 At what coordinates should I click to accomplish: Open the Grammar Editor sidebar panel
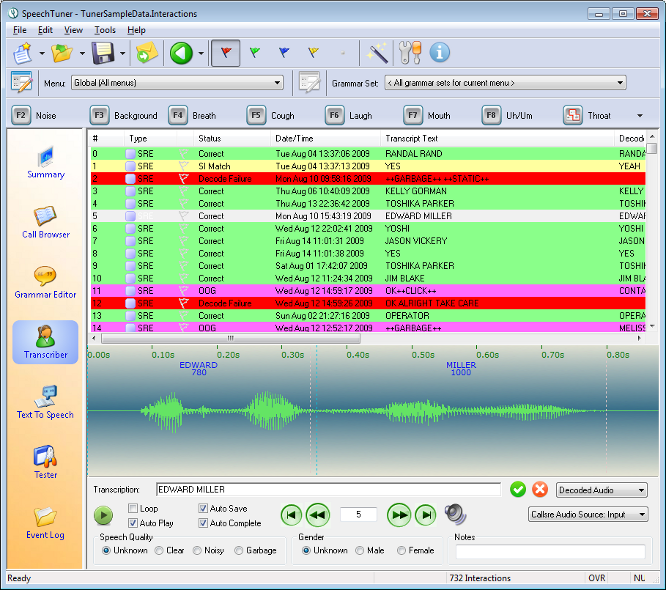click(x=45, y=282)
